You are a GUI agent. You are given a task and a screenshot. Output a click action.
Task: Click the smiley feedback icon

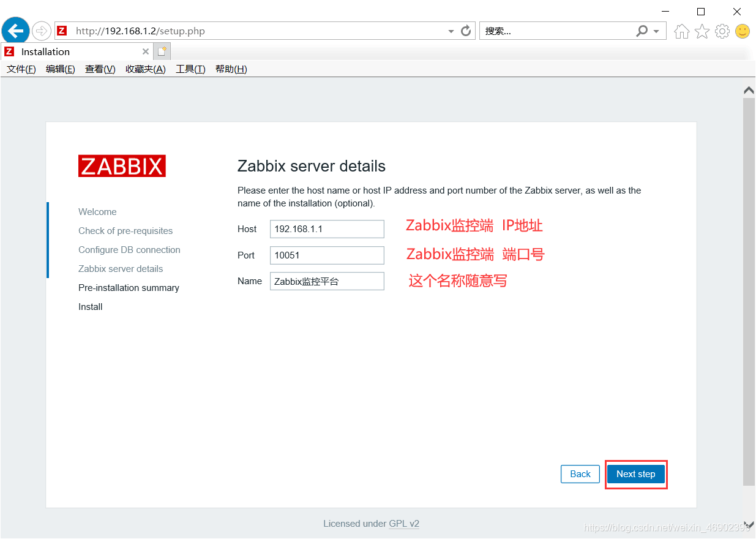pos(743,31)
